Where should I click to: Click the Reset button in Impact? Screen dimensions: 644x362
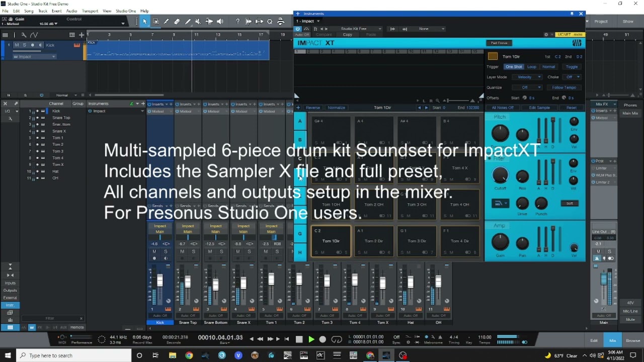pyautogui.click(x=572, y=108)
